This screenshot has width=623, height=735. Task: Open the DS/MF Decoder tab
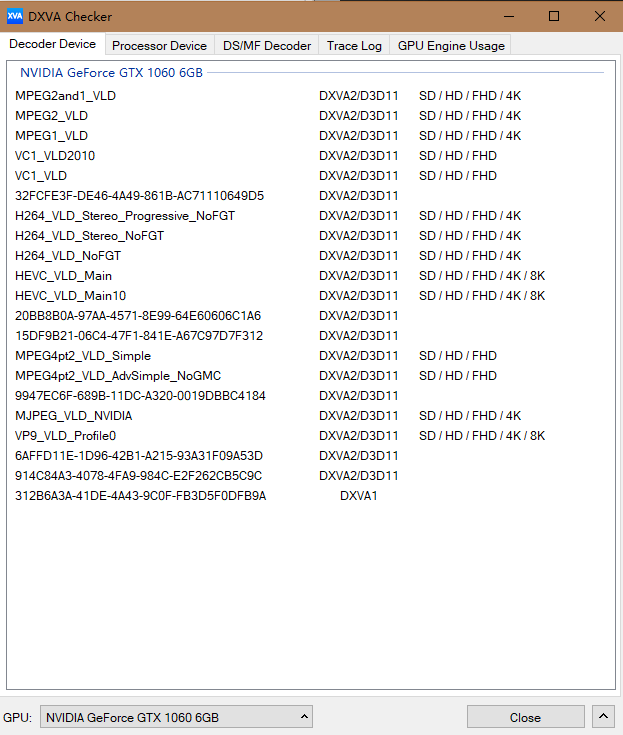click(x=267, y=45)
